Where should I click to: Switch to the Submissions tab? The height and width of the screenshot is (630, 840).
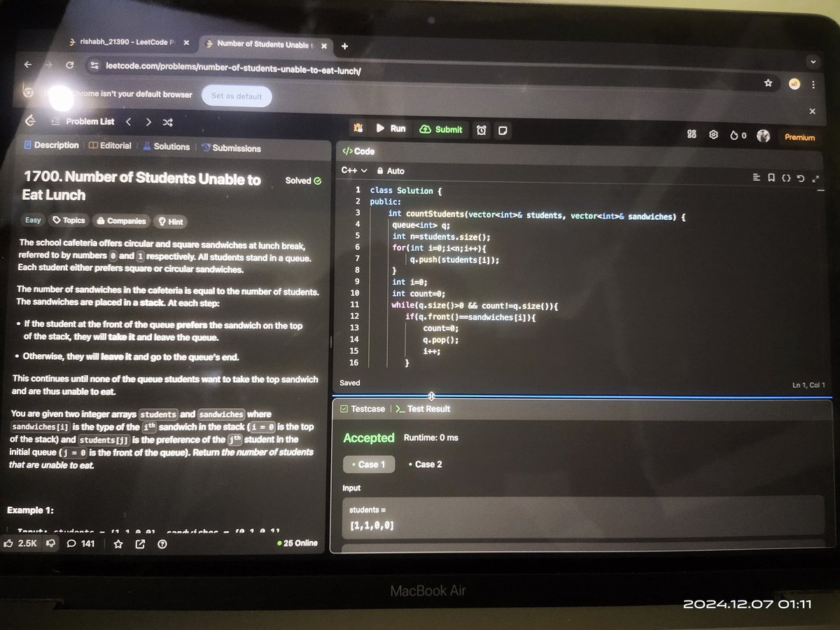[231, 148]
